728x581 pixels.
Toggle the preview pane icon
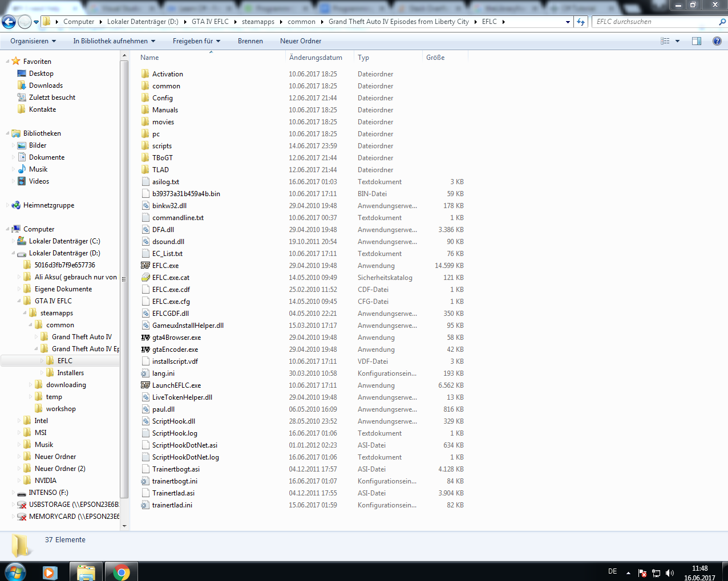tap(696, 41)
